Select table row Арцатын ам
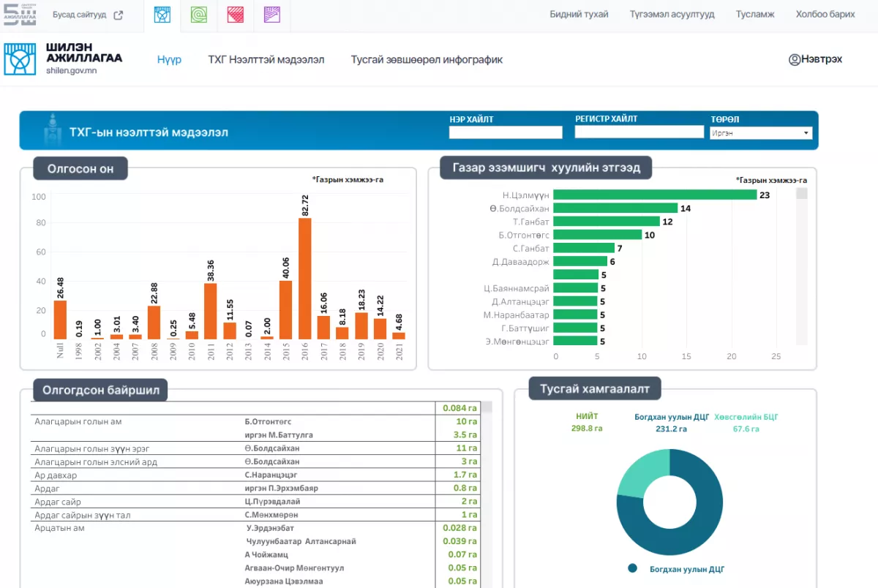The width and height of the screenshot is (878, 588). click(x=256, y=555)
